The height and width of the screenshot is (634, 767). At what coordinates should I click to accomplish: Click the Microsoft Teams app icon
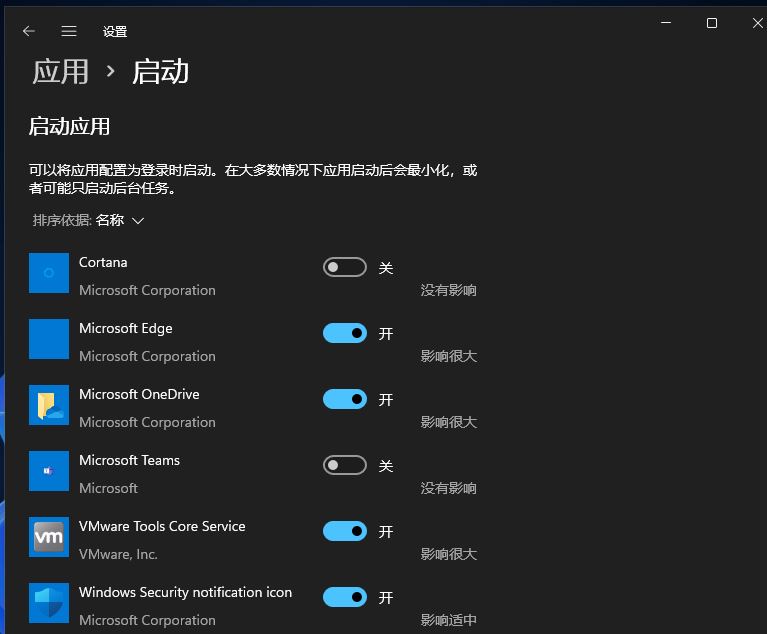[49, 471]
